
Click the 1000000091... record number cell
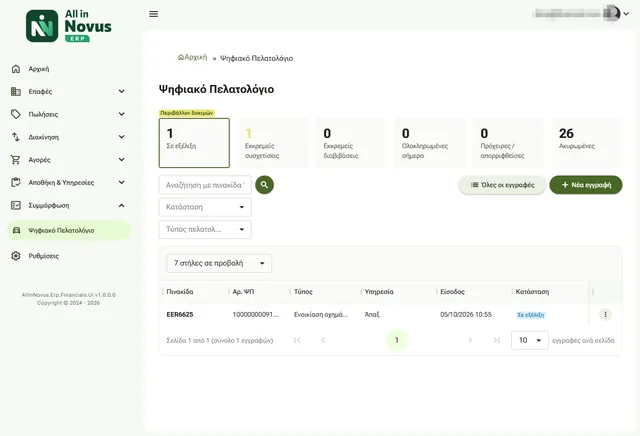(256, 314)
